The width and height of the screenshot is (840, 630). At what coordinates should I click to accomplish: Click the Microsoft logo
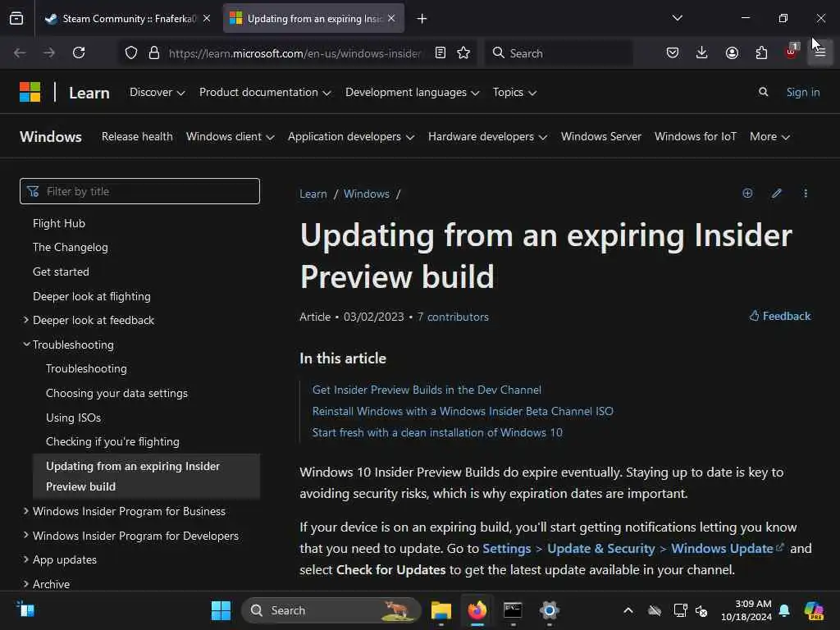(30, 92)
